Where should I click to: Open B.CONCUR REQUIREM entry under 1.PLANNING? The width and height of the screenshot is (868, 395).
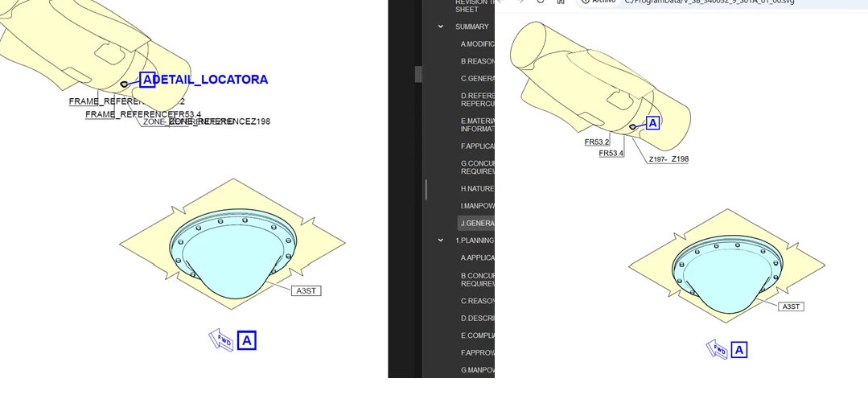477,279
